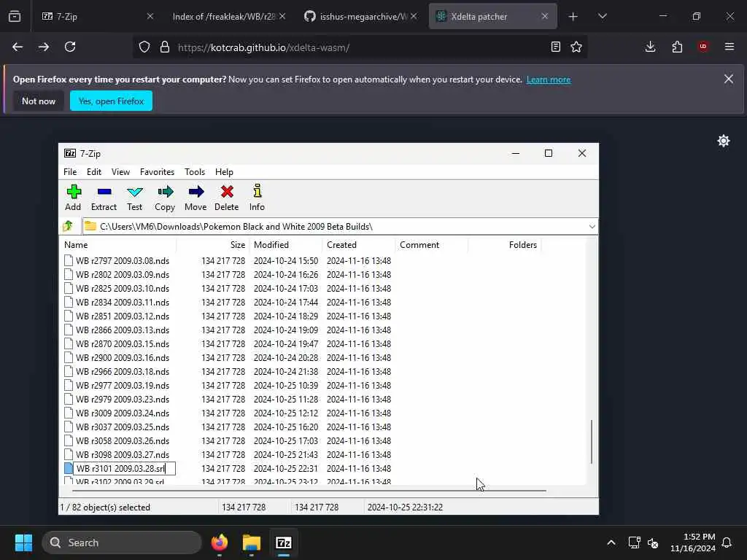
Task: Close the Xdelta patcher tab
Action: [544, 17]
